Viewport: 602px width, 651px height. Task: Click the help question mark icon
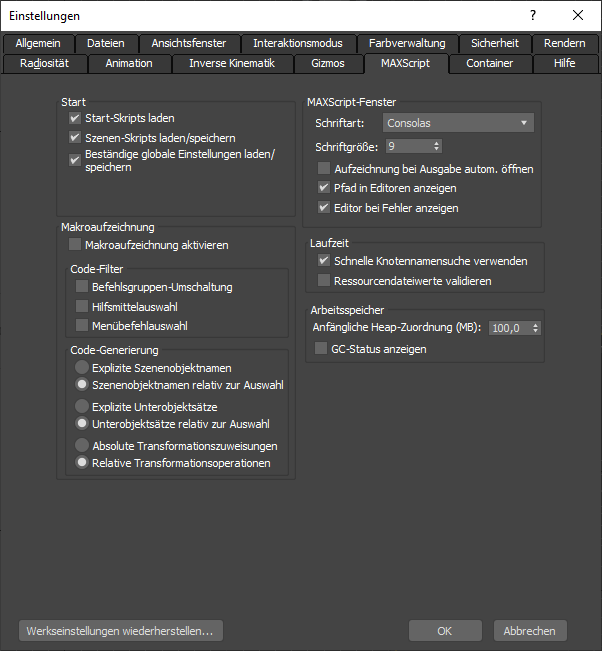tap(531, 15)
